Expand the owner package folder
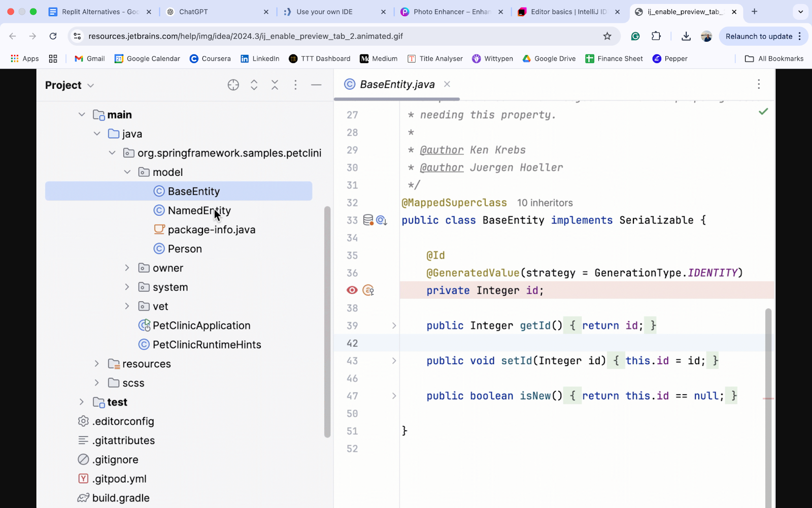Image resolution: width=812 pixels, height=508 pixels. (x=127, y=268)
